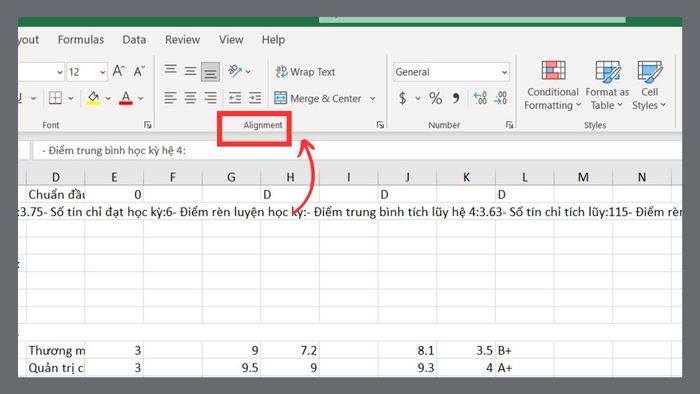
Task: Apply the yellow fill color
Action: [93, 98]
